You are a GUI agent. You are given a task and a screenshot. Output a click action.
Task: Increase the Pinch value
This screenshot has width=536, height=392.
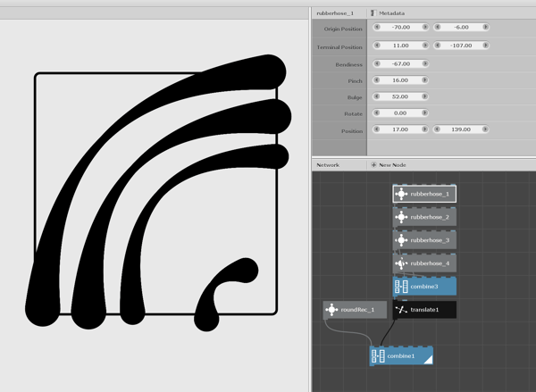coord(424,80)
